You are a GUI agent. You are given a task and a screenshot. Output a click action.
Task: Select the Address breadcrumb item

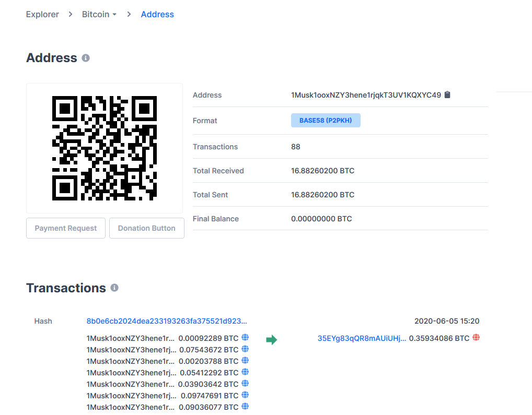pos(157,14)
